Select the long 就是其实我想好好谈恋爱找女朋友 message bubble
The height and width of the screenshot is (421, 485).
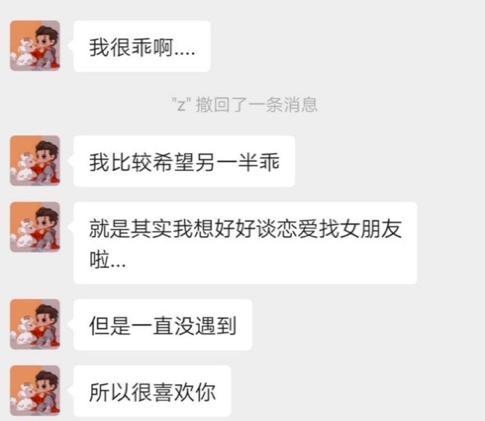coord(245,243)
